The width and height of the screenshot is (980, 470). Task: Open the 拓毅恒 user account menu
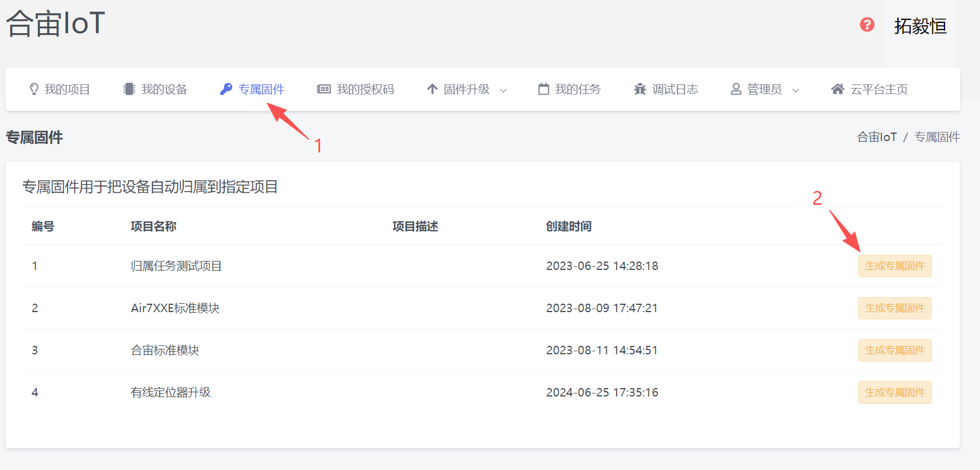[920, 27]
